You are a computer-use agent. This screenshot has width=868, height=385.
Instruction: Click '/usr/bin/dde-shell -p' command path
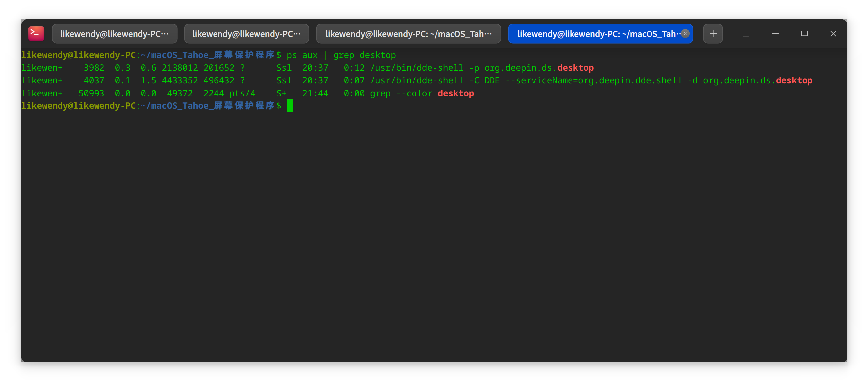(424, 68)
